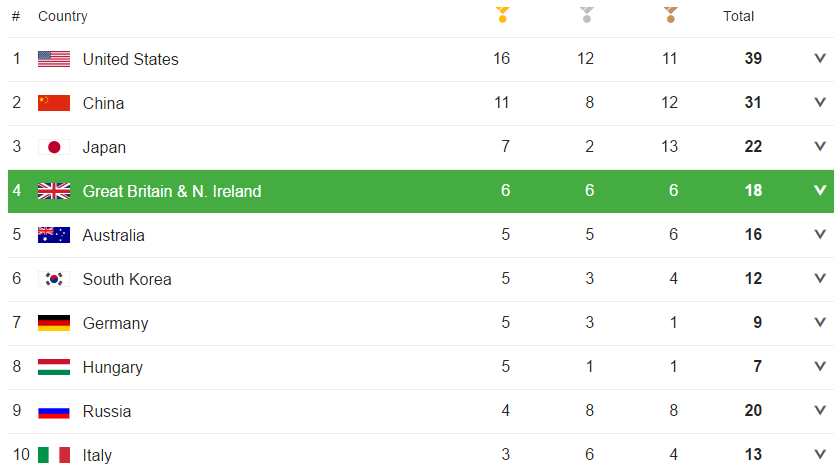Viewport: 839px width, 472px height.
Task: Click the Australia flag icon
Action: coord(54,235)
